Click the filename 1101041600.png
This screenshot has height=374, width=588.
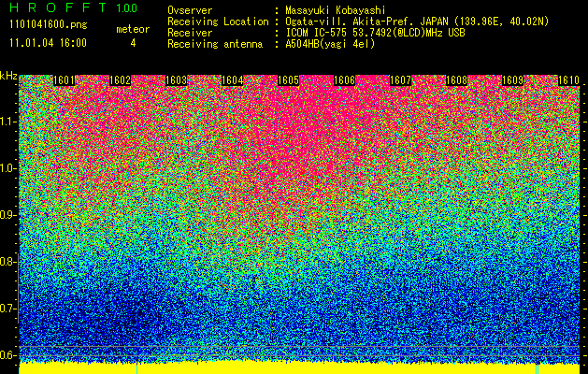(x=49, y=25)
